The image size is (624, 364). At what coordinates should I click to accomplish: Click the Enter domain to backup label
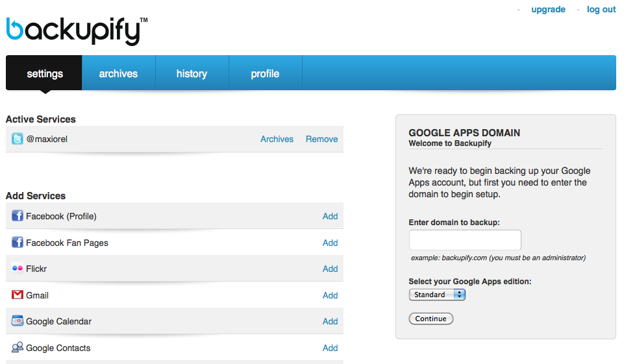[x=454, y=223]
